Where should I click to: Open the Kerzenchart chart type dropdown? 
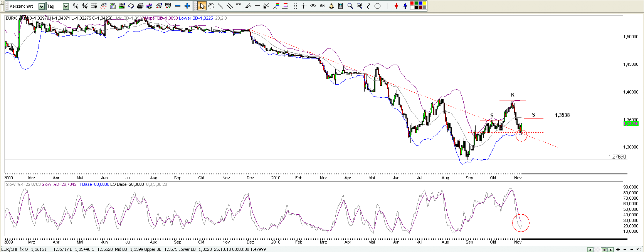(x=41, y=6)
